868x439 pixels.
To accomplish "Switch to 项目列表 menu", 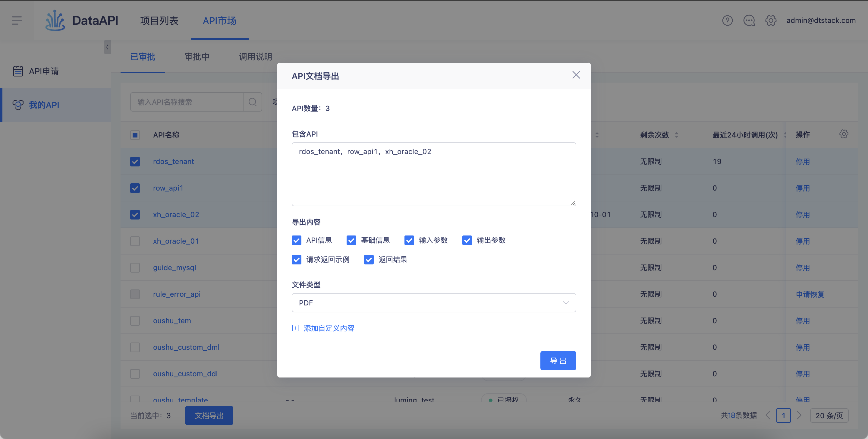I will pos(159,21).
